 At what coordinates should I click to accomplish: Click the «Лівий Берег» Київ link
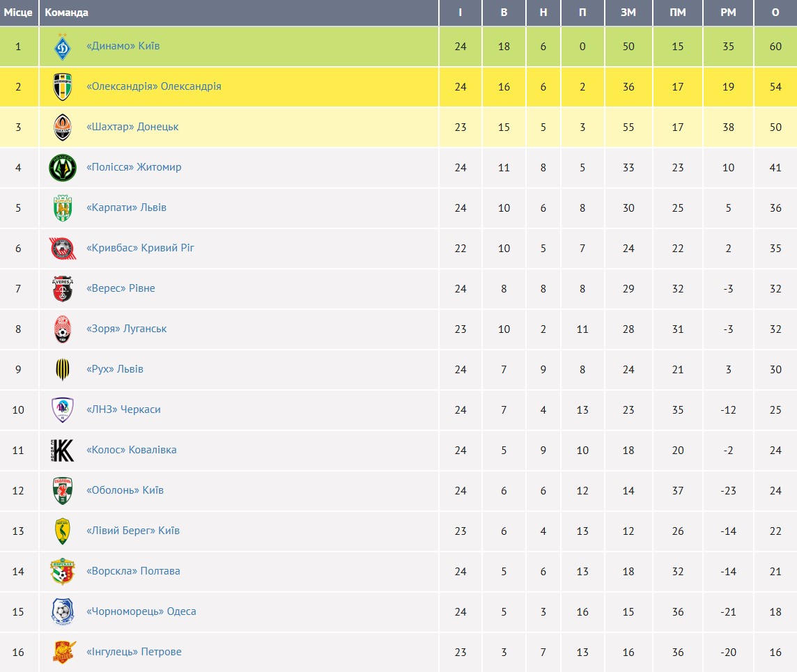tap(133, 531)
